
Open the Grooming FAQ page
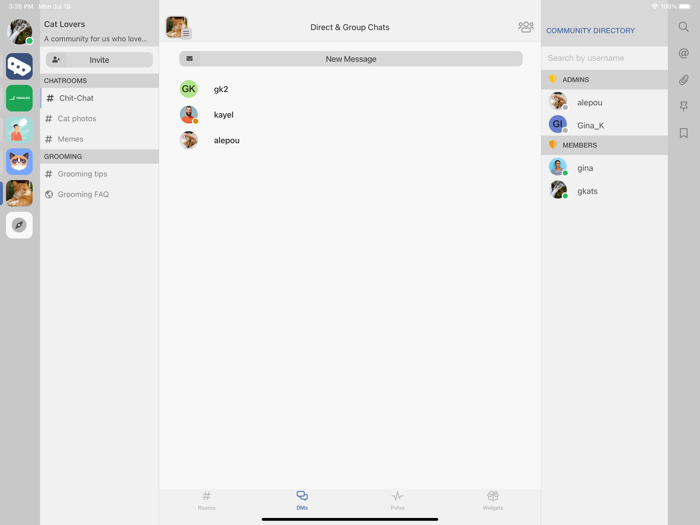click(100, 194)
